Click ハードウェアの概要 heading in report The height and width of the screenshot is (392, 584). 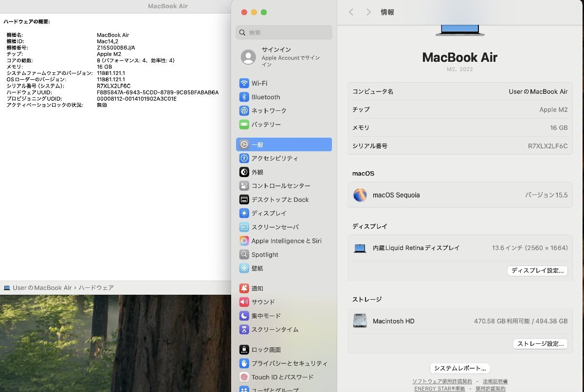27,22
